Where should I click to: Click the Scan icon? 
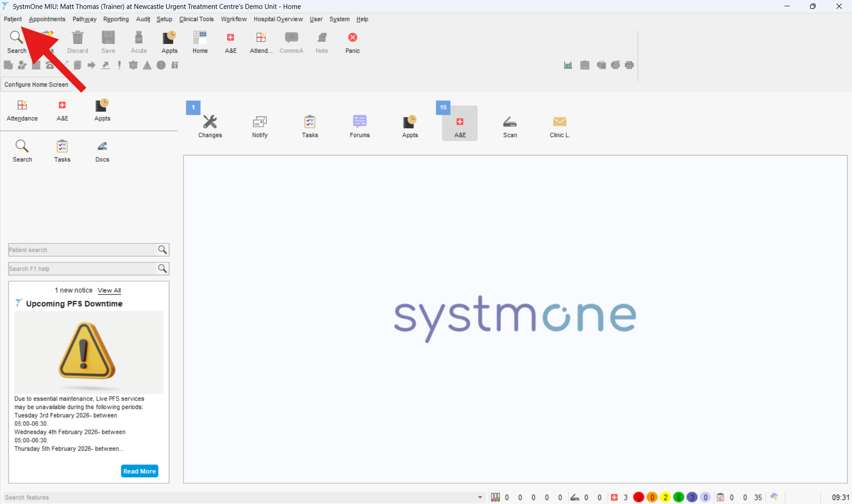pos(510,126)
